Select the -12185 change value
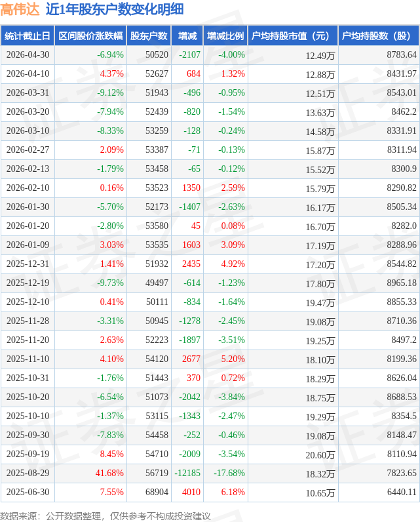420x522 pixels. click(187, 473)
